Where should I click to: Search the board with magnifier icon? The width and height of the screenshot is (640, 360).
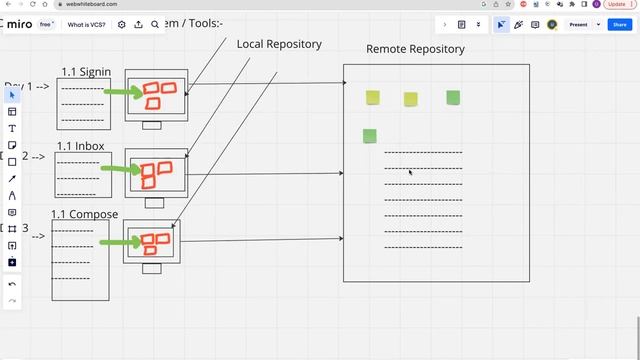tap(155, 24)
